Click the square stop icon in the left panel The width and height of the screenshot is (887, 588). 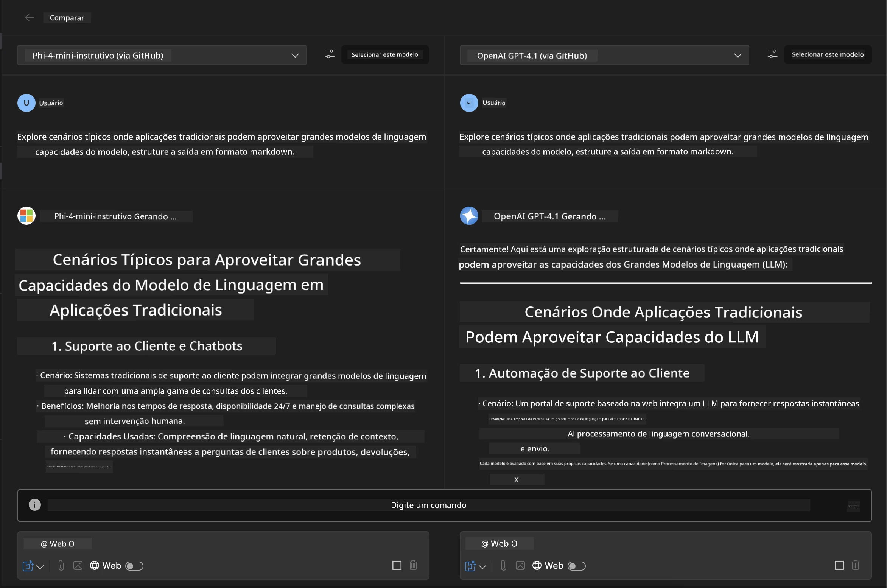pos(397,565)
